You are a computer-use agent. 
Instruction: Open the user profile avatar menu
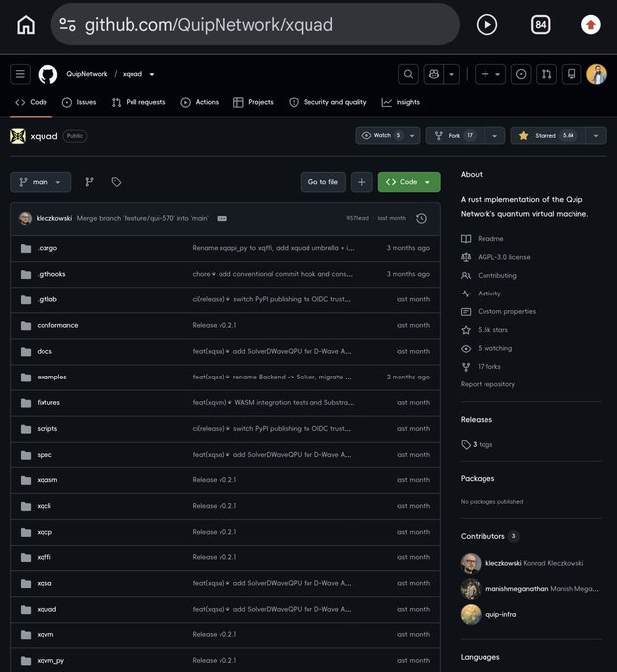pyautogui.click(x=596, y=74)
